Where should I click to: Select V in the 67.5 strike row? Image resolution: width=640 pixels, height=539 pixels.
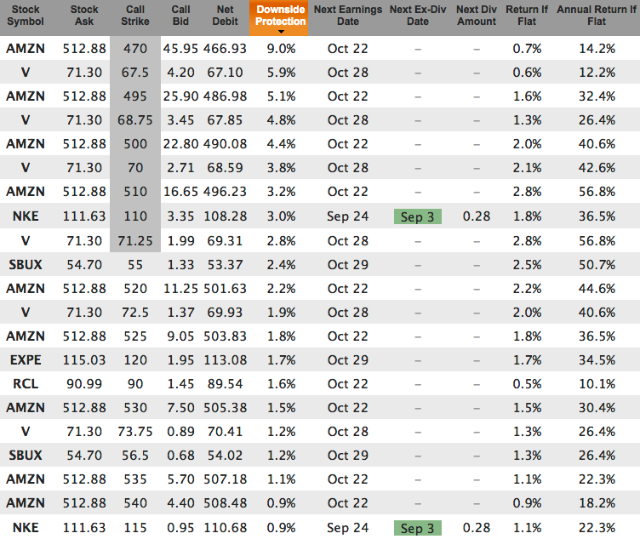coord(25,72)
